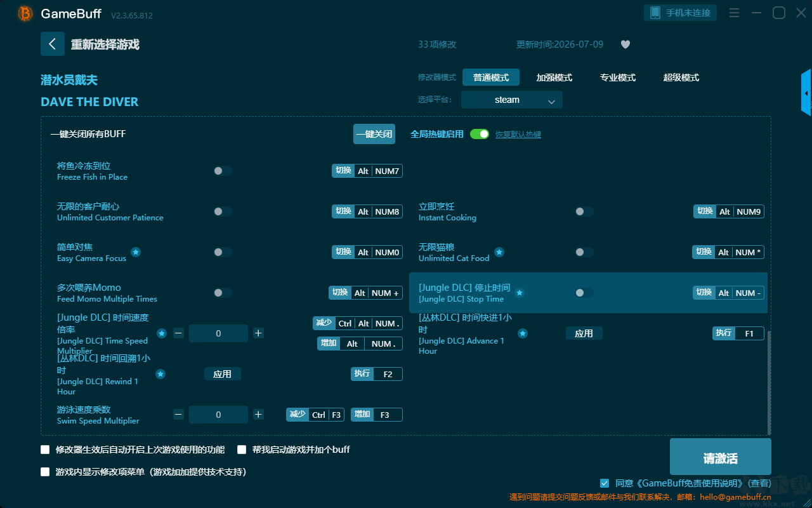The width and height of the screenshot is (812, 508).
Task: Click the Alt NUM + hotkey for Feed Momo
Action: coord(365,293)
